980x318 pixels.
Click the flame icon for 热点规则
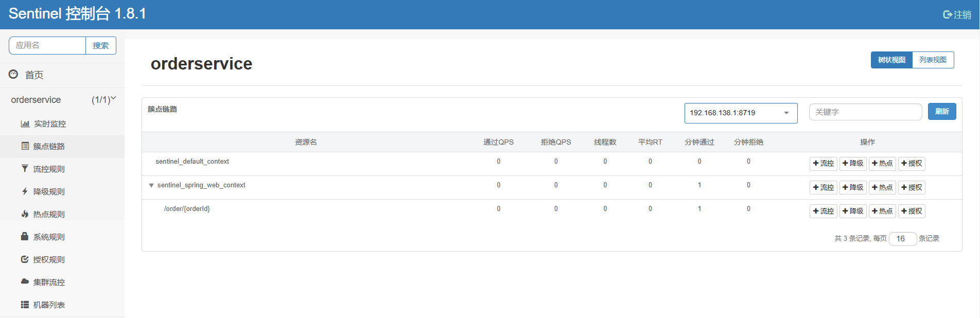coord(25,214)
